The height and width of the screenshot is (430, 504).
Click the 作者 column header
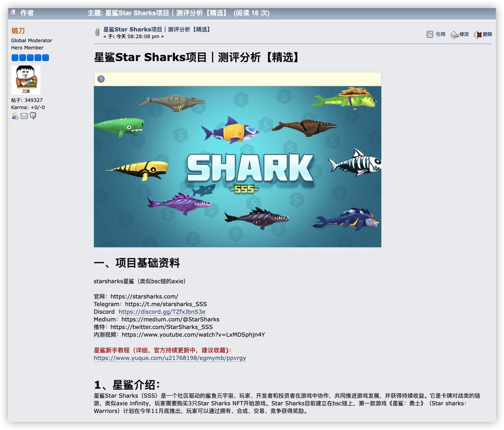click(x=27, y=13)
